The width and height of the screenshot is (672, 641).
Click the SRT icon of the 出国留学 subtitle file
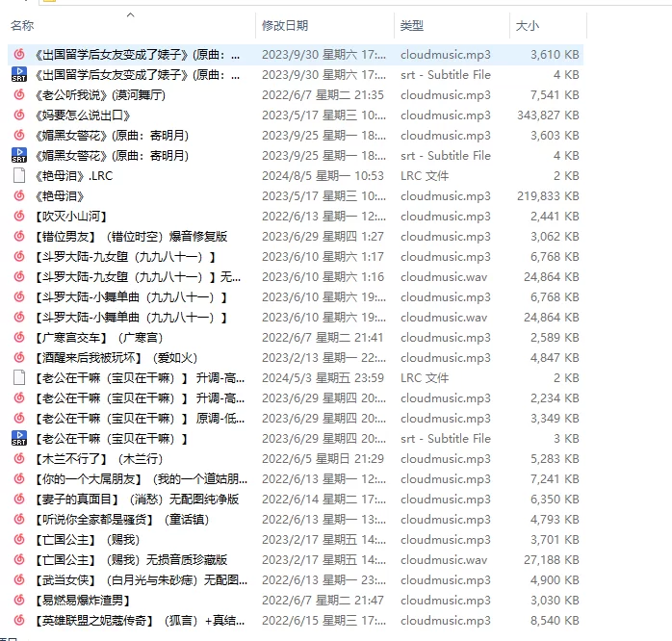19,74
